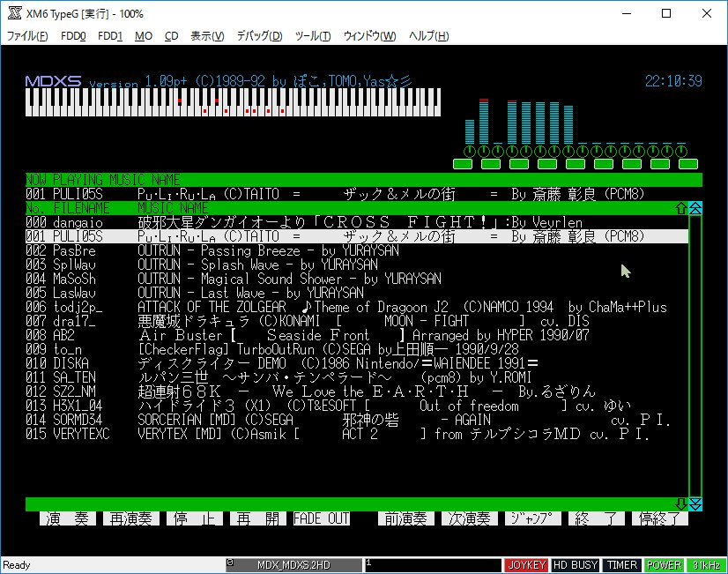Click the 次演奏 next track button
Viewport: 728px width, 574px height.
[470, 518]
